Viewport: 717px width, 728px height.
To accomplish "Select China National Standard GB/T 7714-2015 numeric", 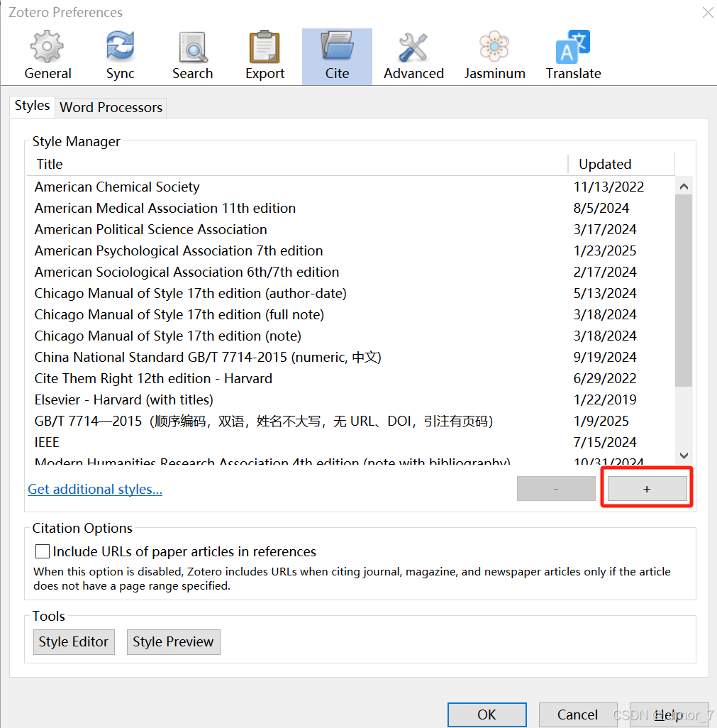I will tap(351, 357).
